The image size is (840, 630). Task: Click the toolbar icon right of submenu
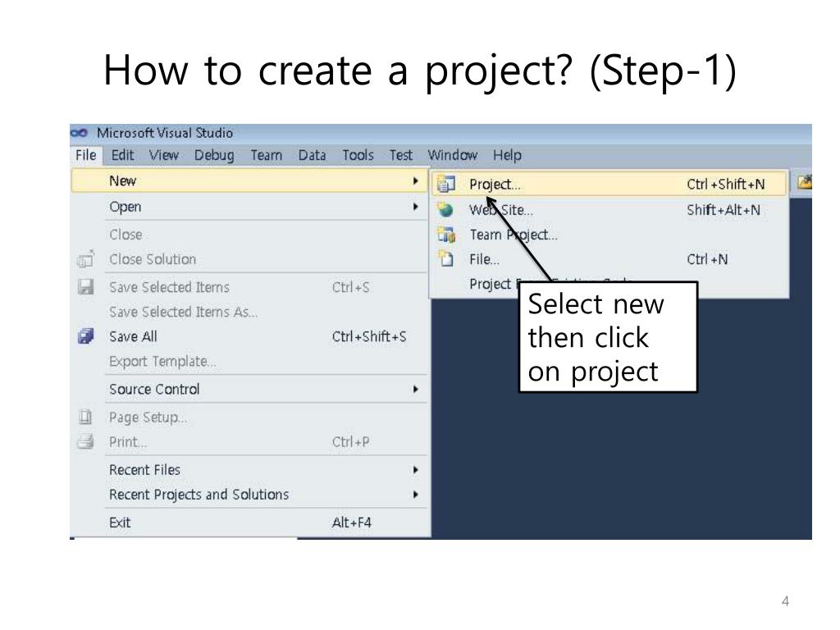(x=804, y=183)
